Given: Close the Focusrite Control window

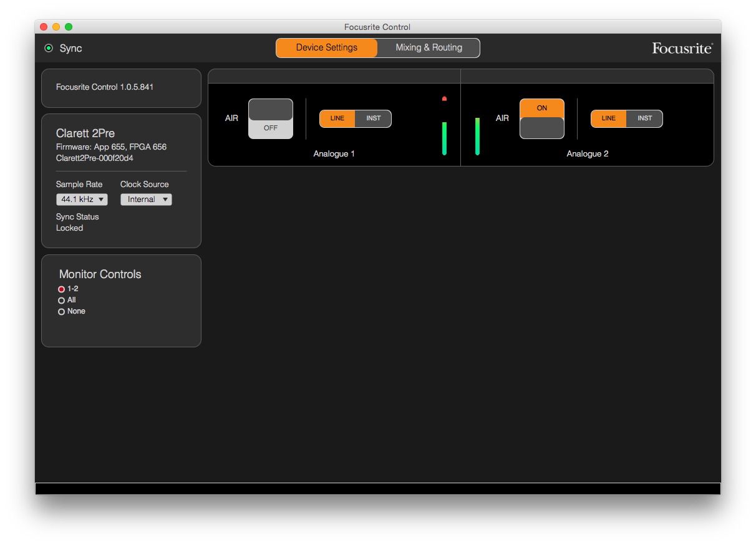Looking at the screenshot, I should coord(44,27).
